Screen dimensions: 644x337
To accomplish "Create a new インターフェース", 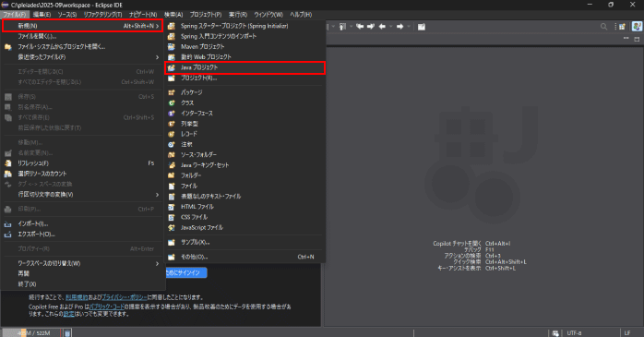I will [x=244, y=113].
